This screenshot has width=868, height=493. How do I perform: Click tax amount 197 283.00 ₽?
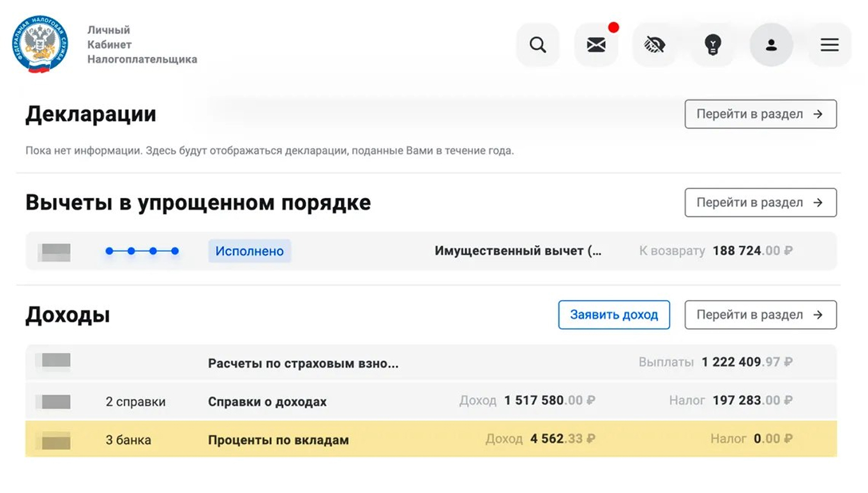point(753,400)
